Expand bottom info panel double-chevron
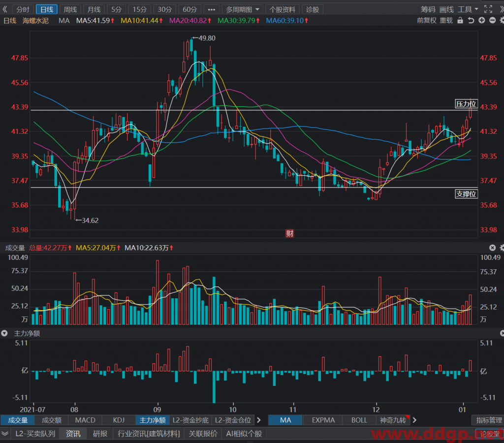504x443 pixels. pyautogui.click(x=5, y=433)
